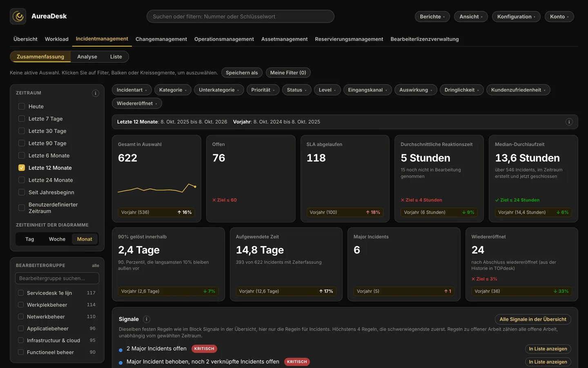
Task: Click the info icon in the date range bar
Action: coord(569,122)
